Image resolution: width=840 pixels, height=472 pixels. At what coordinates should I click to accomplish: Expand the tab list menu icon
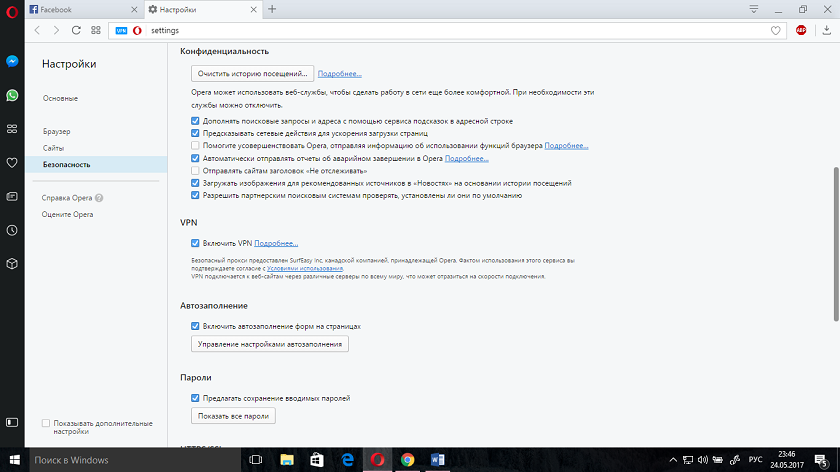coord(753,9)
